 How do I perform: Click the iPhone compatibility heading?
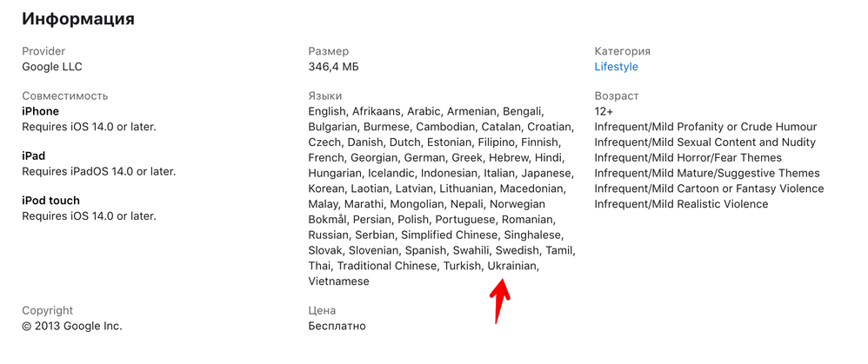click(41, 111)
